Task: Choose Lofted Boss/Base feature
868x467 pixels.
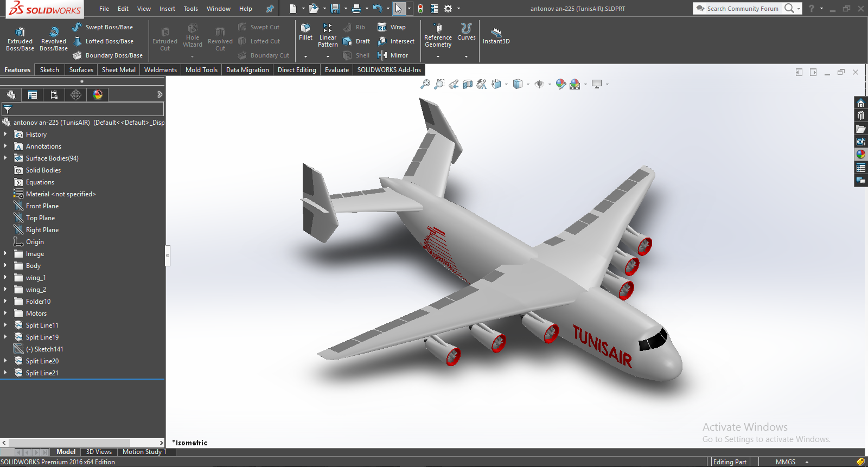Action: [103, 41]
